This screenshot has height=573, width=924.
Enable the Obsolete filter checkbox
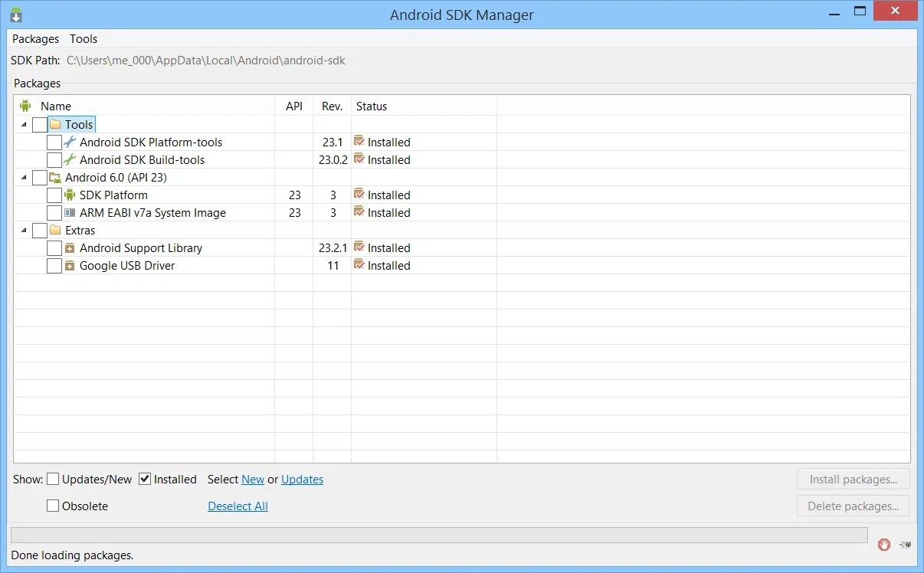pyautogui.click(x=53, y=506)
